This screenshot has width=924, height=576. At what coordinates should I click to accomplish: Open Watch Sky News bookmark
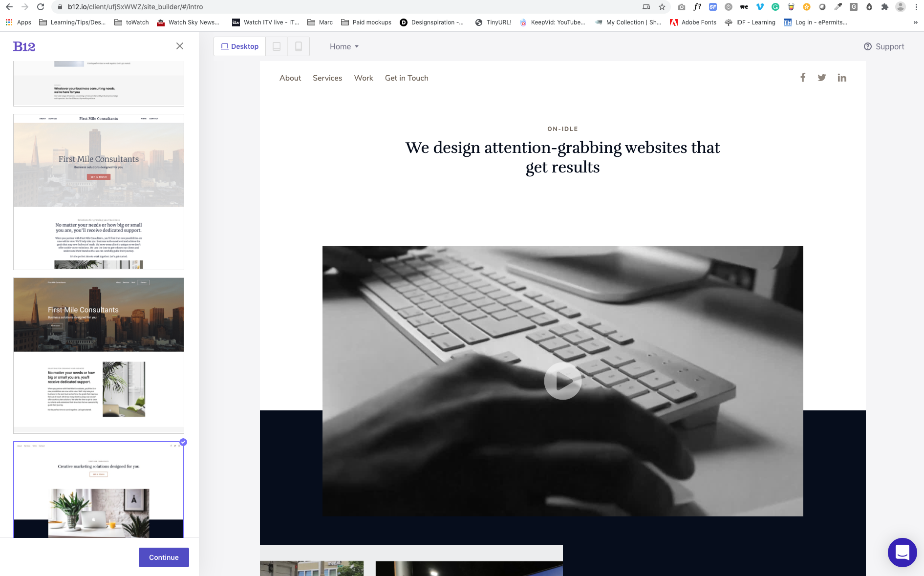point(188,22)
